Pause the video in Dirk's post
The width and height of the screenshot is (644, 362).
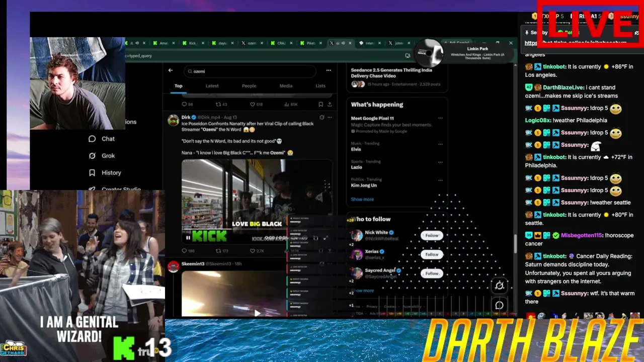point(188,238)
